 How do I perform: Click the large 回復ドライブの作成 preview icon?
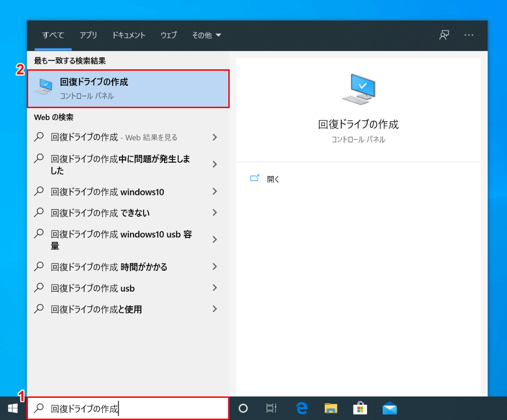point(358,89)
